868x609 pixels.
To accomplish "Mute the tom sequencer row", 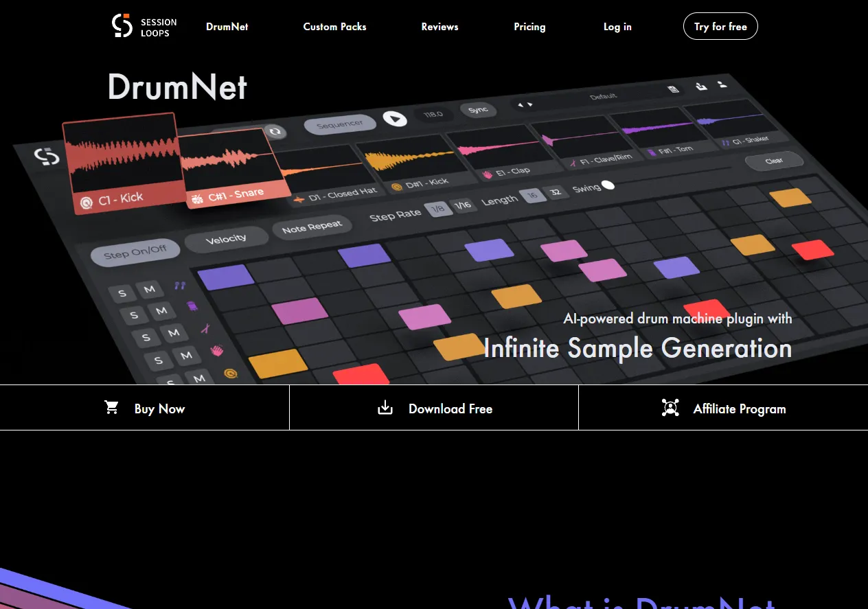I will 162,311.
